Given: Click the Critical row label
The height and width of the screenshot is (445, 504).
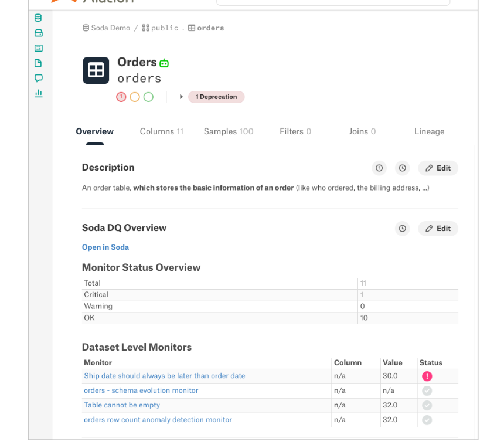Looking at the screenshot, I should point(96,294).
